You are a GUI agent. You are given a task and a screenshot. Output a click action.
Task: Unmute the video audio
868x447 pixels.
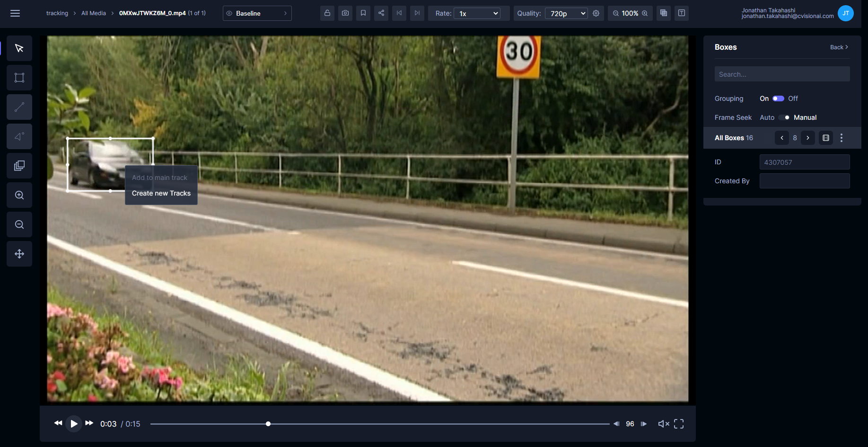coord(664,424)
